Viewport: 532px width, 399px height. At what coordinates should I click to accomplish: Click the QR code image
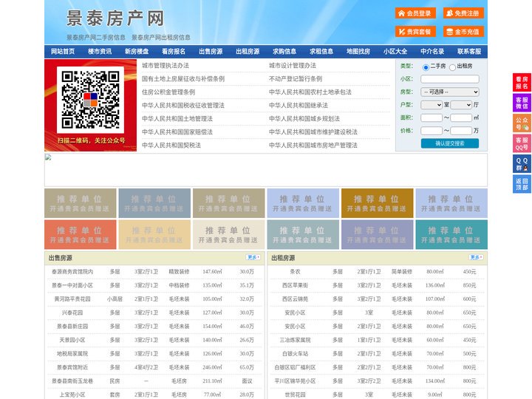click(91, 100)
